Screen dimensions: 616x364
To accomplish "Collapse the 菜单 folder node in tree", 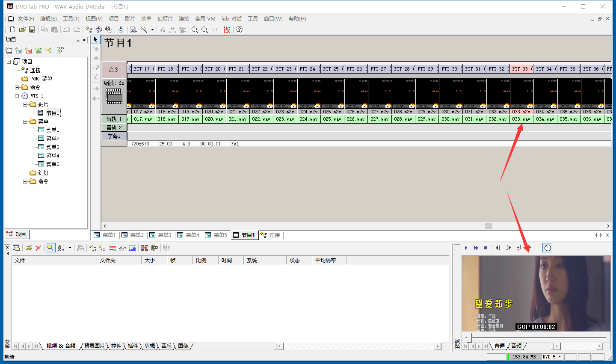I will click(x=25, y=121).
